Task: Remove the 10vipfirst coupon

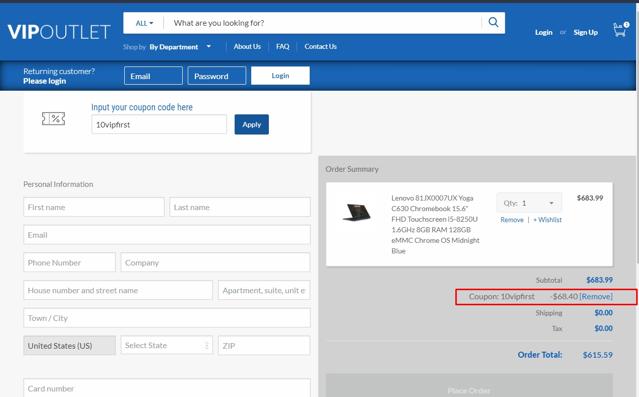Action: click(x=596, y=296)
